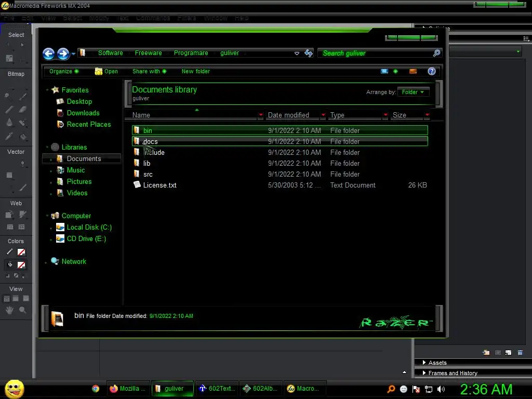Viewport: 532px width, 399px height.
Task: Click the trash icon in Fireworks panel
Action: (x=520, y=353)
